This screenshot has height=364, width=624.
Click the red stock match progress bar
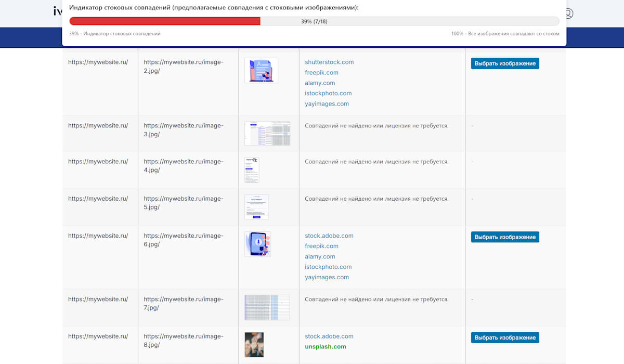[x=165, y=21]
